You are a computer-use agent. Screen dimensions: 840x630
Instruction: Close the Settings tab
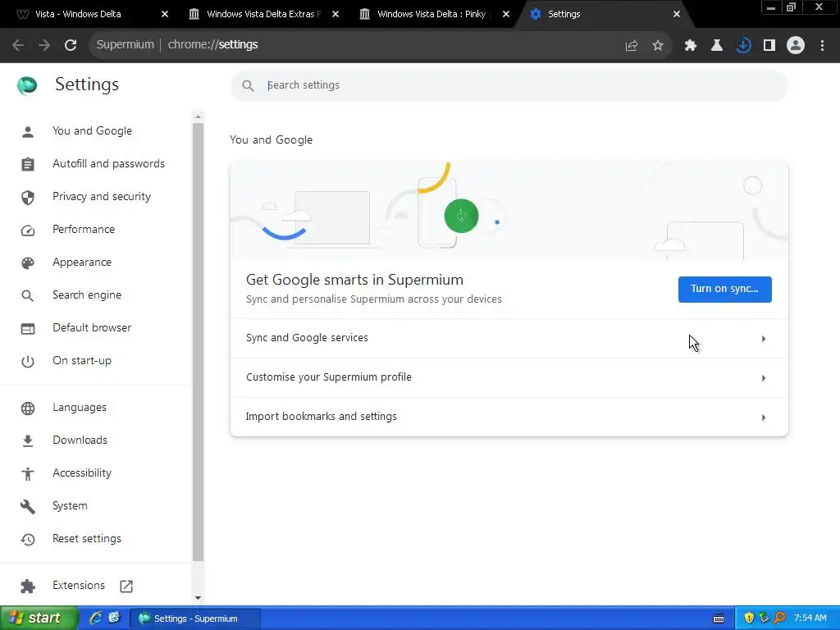click(x=677, y=14)
